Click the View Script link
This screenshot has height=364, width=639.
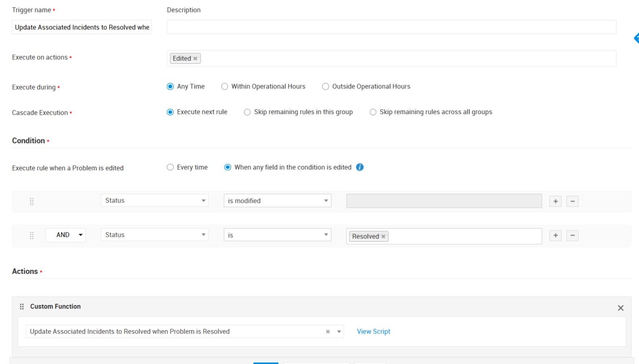click(373, 332)
